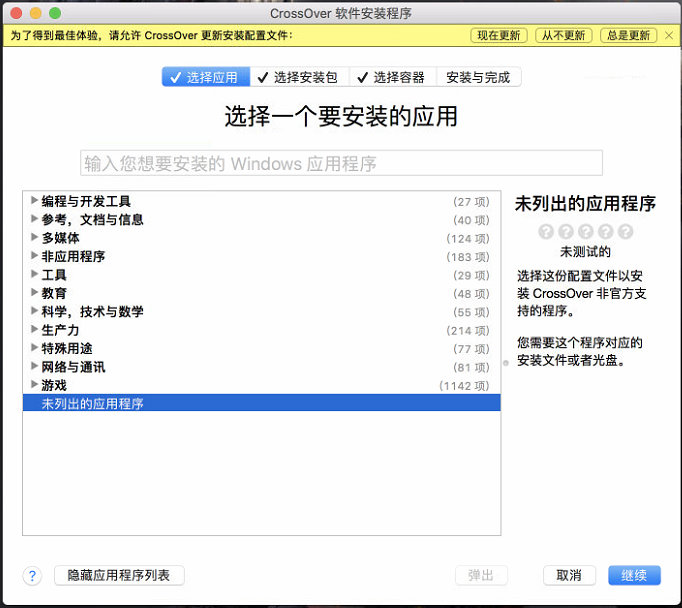Image resolution: width=682 pixels, height=608 pixels.
Task: Click the help question mark icon
Action: [x=32, y=576]
